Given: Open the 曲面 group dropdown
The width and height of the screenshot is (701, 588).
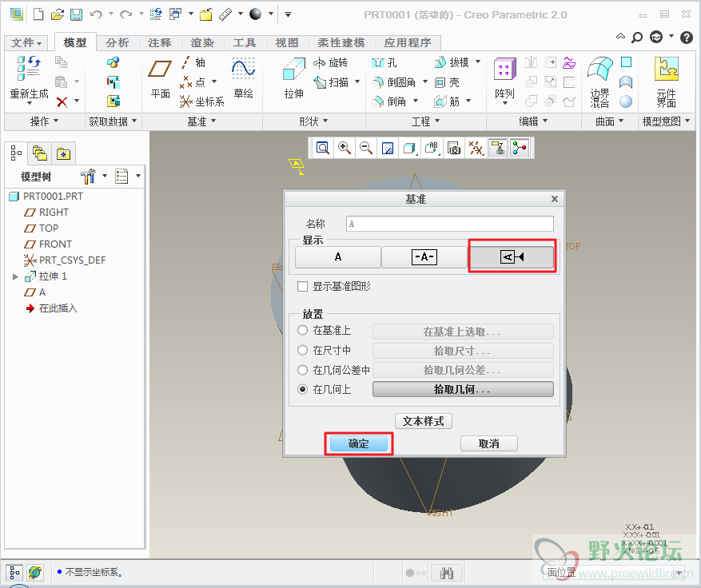Looking at the screenshot, I should point(609,121).
